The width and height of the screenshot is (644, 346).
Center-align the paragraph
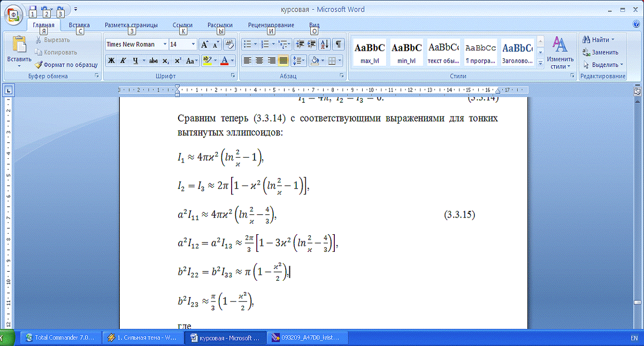(x=259, y=60)
